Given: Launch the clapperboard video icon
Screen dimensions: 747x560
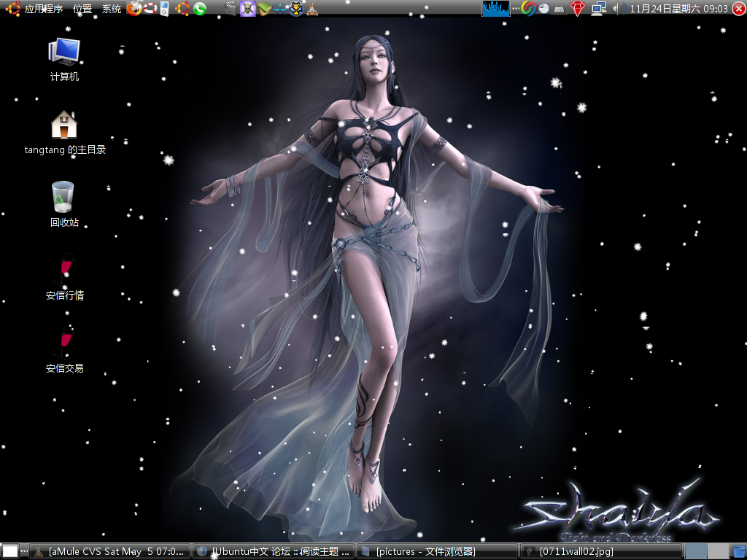Looking at the screenshot, I should (231, 9).
